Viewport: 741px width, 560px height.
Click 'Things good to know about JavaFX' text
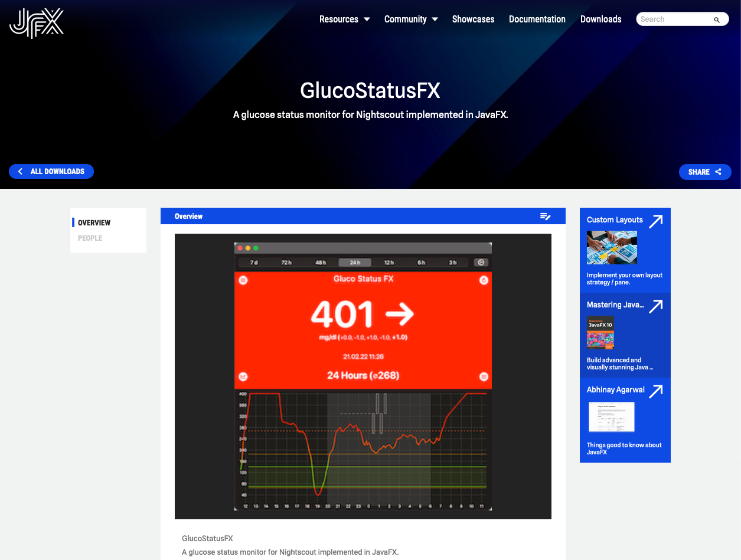tap(624, 448)
